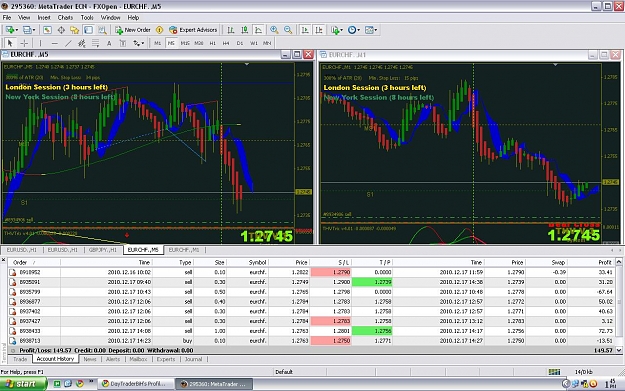Select the Cursor arrow tool

click(x=10, y=43)
